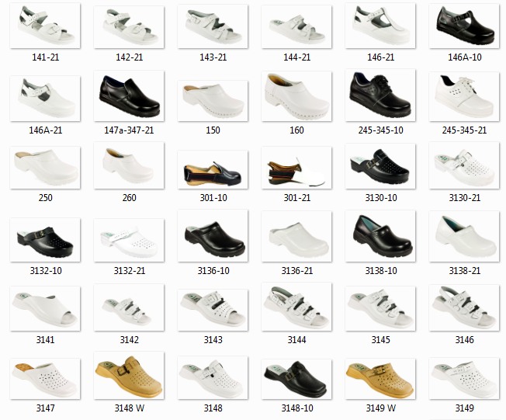
Task: Select the 260 white clog thumbnail
Action: coord(129,165)
